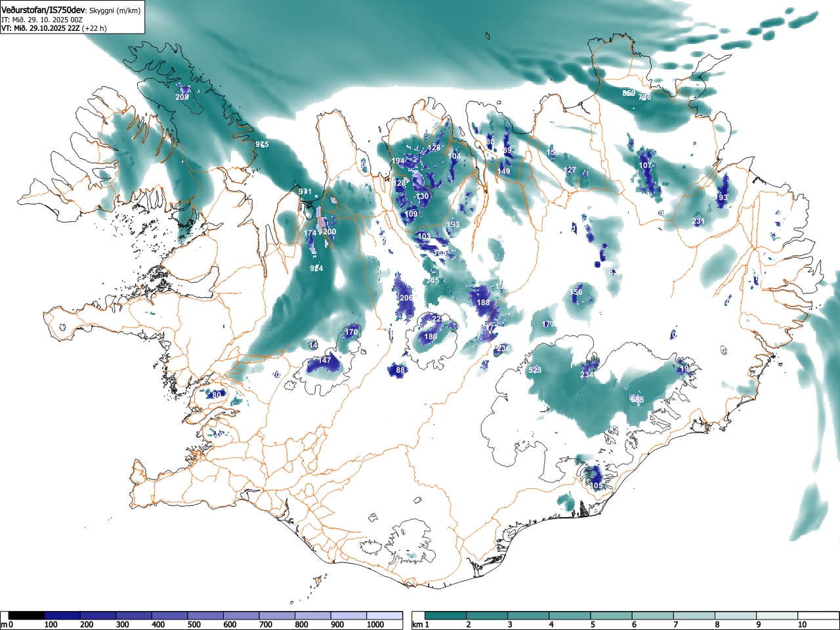
Task: Click the 208 visibility value on the map
Action: 182,97
